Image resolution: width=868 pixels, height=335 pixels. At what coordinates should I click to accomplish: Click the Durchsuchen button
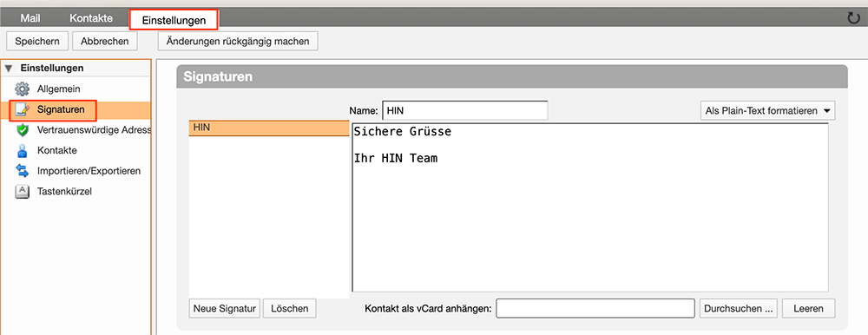coord(739,308)
